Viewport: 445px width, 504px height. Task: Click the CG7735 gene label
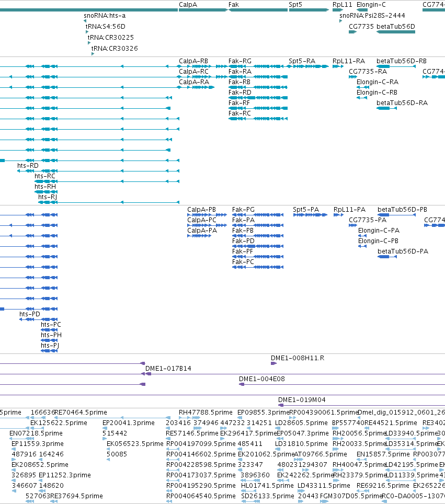[361, 27]
